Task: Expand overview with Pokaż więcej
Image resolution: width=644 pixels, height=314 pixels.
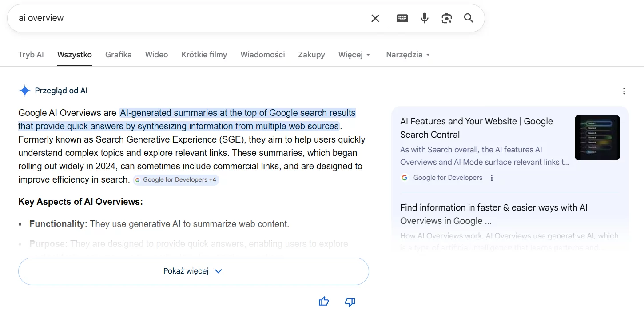Action: [x=193, y=271]
